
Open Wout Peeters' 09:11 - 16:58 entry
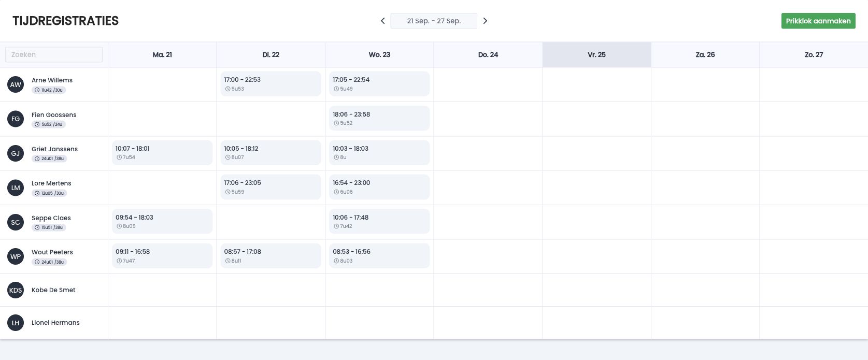click(x=162, y=256)
